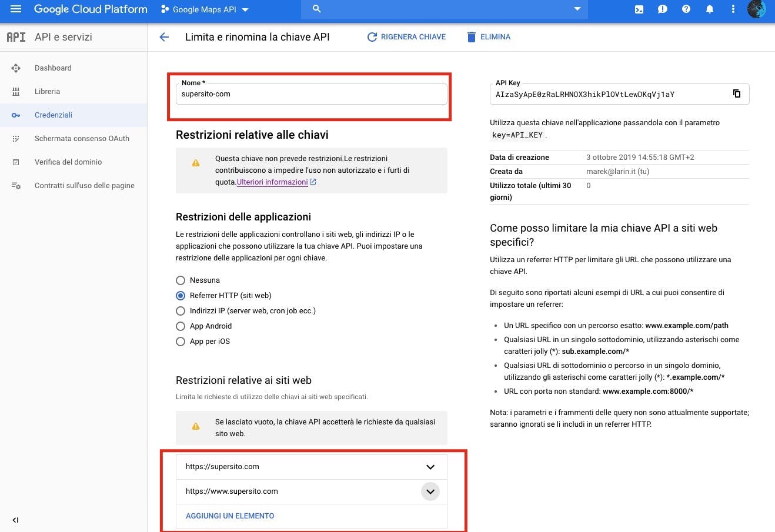Expand the https://supersito.com entry chevron

[430, 466]
